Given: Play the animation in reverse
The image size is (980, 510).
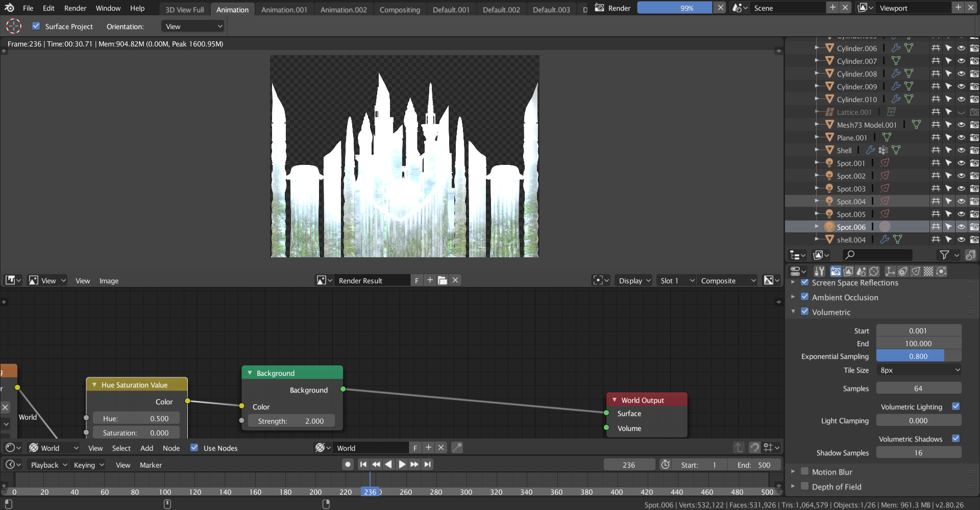Looking at the screenshot, I should (x=388, y=465).
